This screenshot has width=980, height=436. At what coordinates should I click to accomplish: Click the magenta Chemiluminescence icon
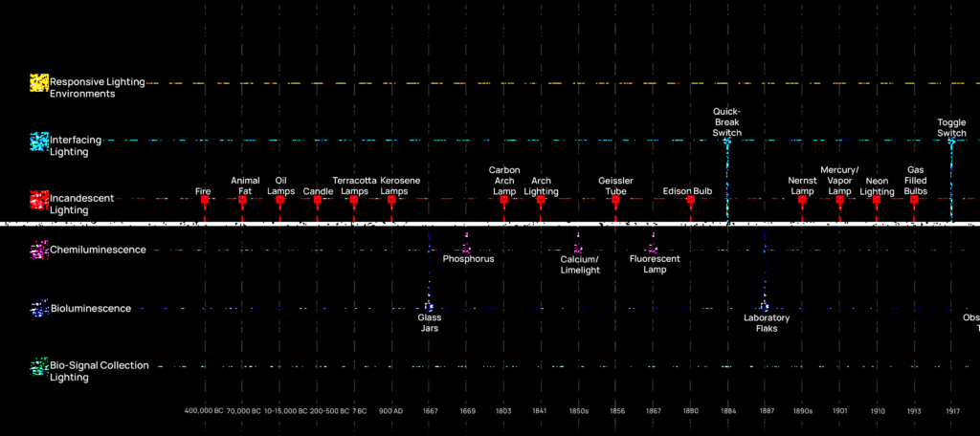pyautogui.click(x=39, y=251)
